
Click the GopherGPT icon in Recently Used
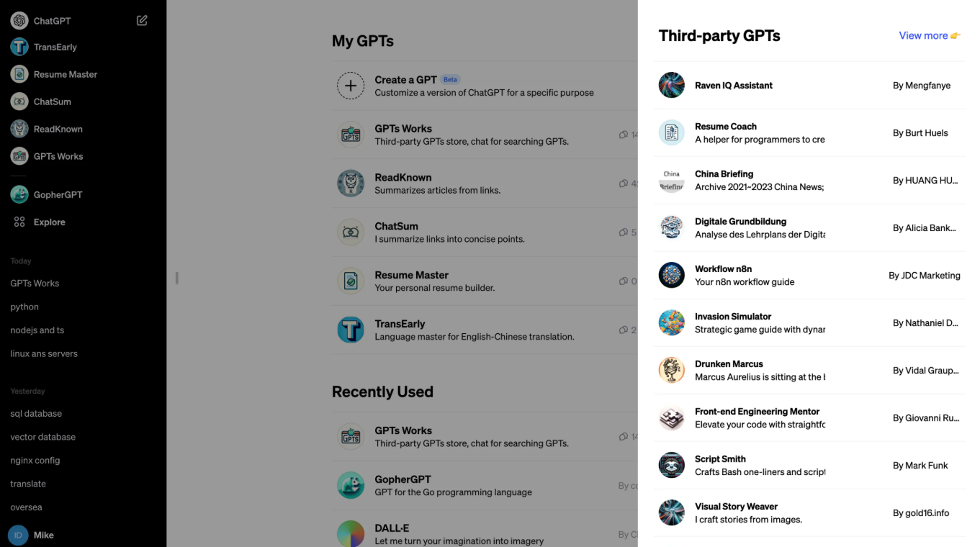351,485
